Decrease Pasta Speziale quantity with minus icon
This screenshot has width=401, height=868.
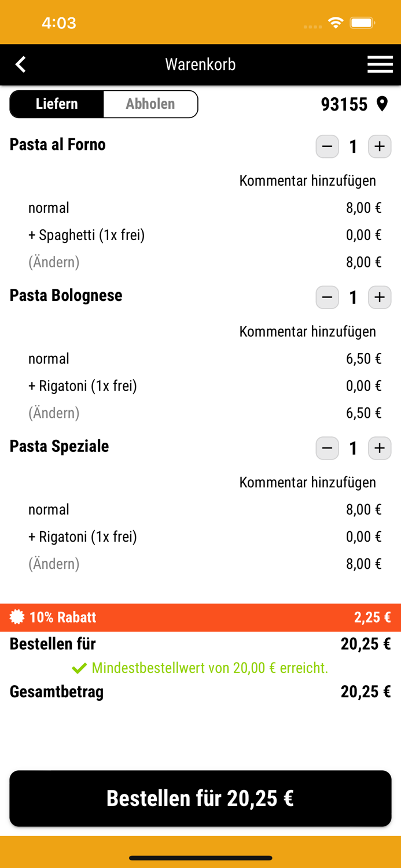point(327,448)
